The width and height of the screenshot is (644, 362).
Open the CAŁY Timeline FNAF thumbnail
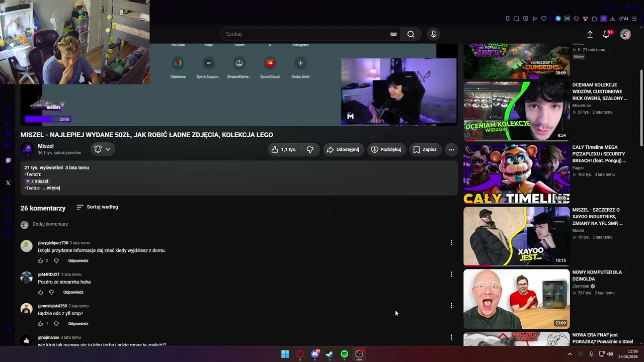(x=516, y=174)
